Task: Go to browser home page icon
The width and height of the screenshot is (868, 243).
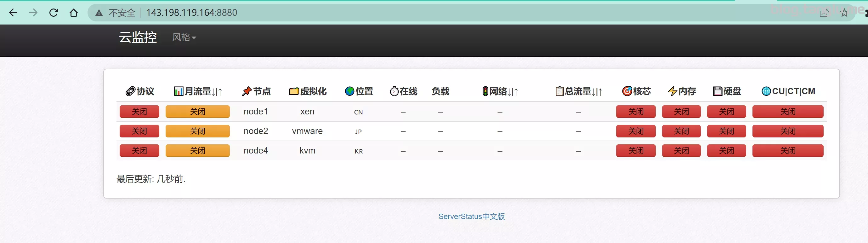Action: coord(73,13)
